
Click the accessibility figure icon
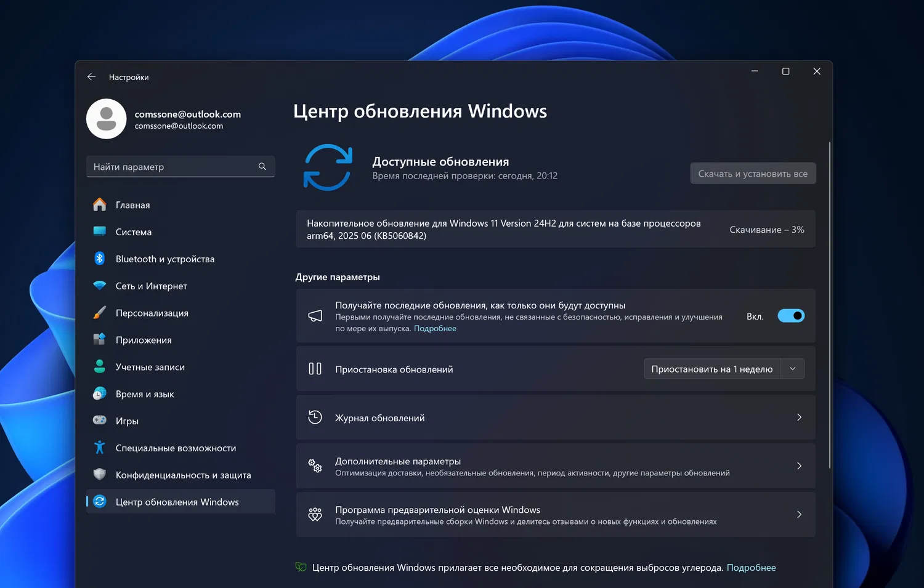point(100,448)
